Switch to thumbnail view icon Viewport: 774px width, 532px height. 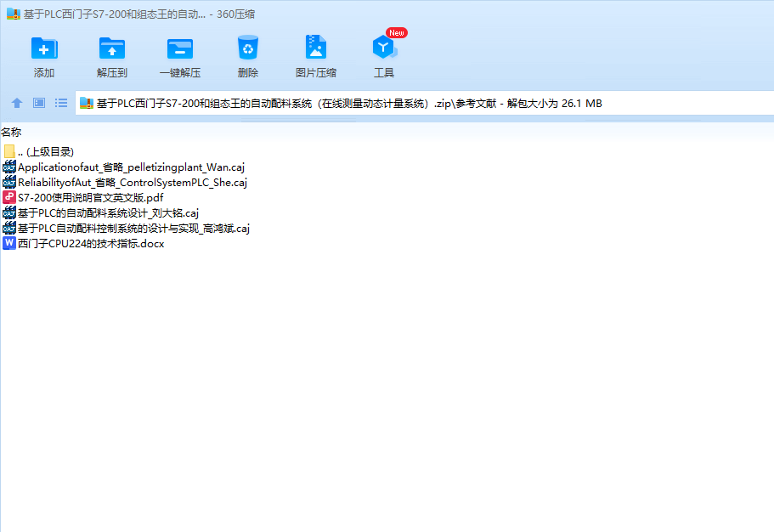[39, 103]
